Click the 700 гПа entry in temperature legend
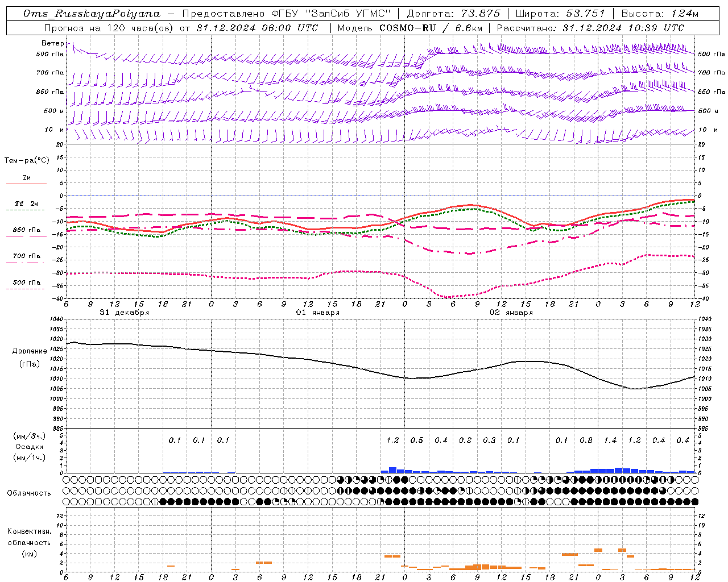The width and height of the screenshot is (728, 582). [x=26, y=256]
